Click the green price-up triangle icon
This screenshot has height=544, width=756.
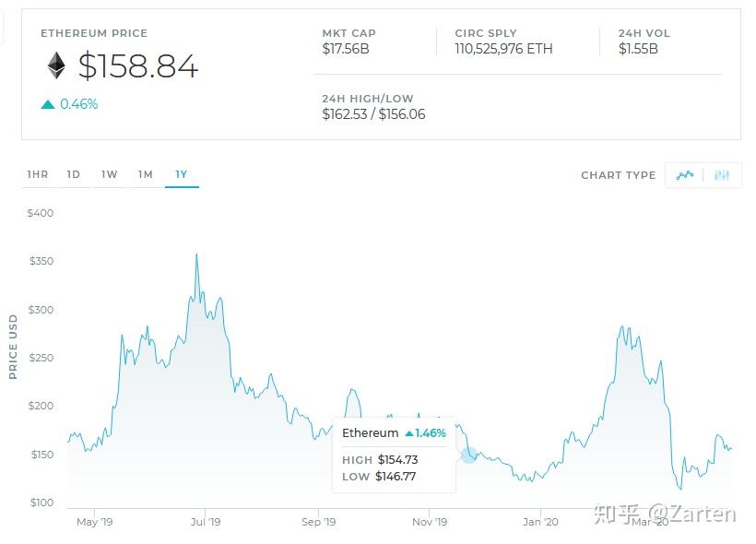(x=48, y=105)
